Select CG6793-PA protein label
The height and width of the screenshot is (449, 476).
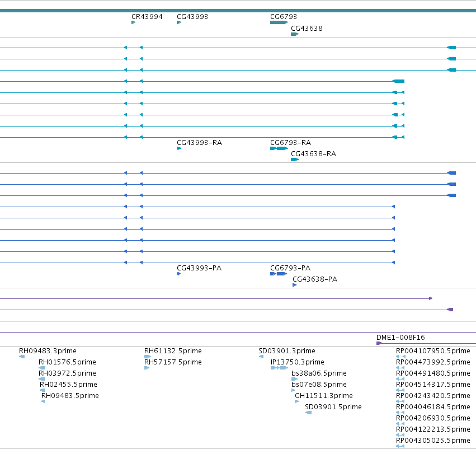tap(290, 268)
